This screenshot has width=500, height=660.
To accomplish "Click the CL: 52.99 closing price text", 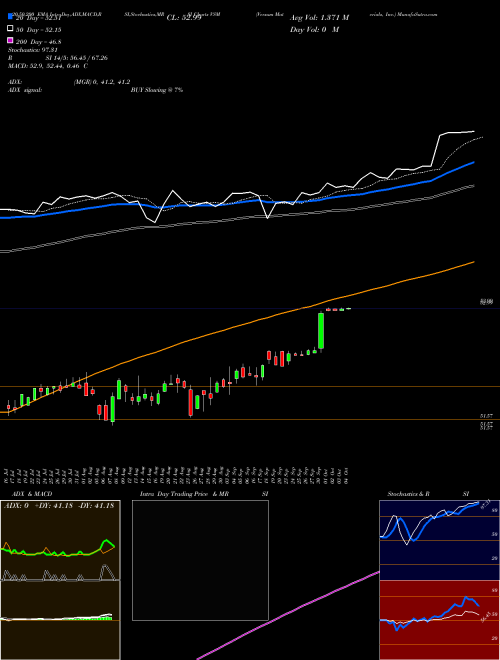I will [184, 18].
